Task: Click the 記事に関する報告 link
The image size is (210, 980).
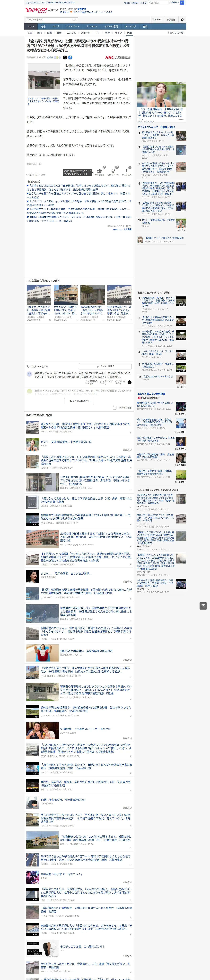Action: [x=35, y=175]
